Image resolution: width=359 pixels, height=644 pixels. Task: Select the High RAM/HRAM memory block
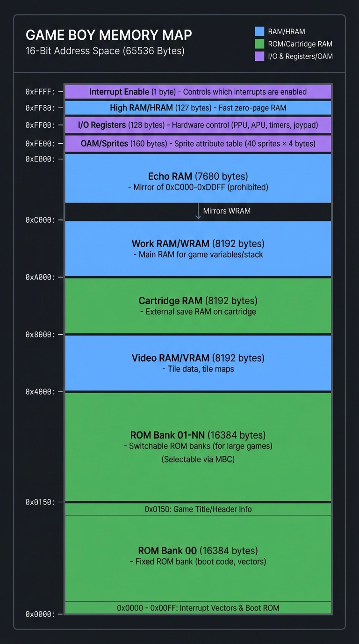pyautogui.click(x=198, y=108)
